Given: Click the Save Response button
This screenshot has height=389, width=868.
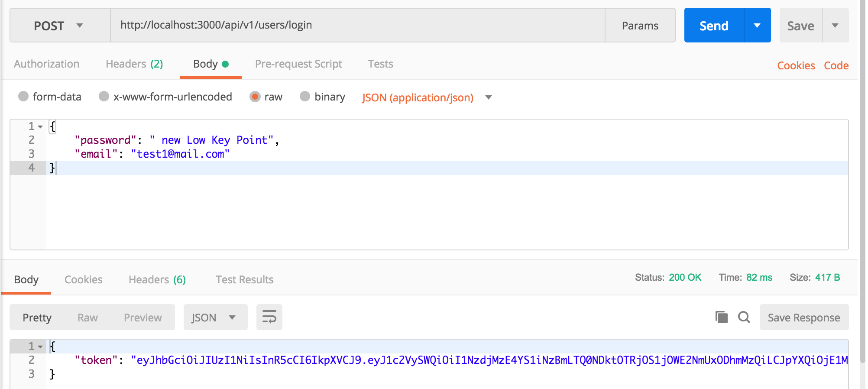Looking at the screenshot, I should pos(804,317).
